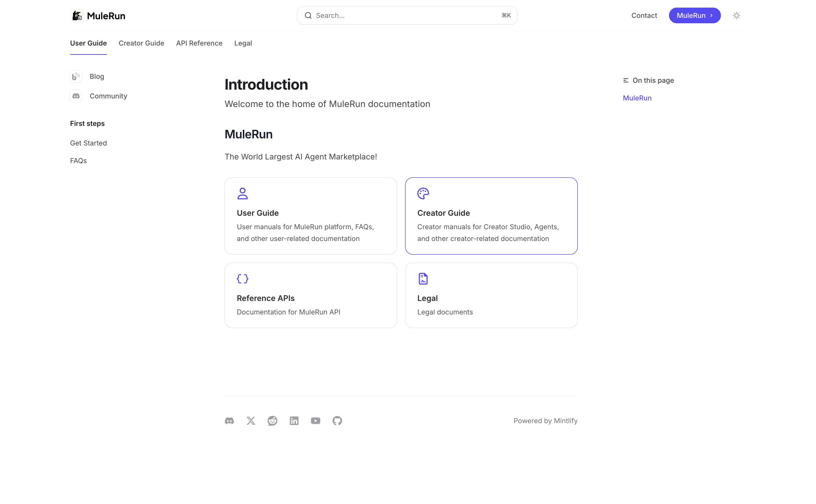Jump to MuleRun section in page outline
This screenshot has height=504, width=816.
[x=637, y=98]
